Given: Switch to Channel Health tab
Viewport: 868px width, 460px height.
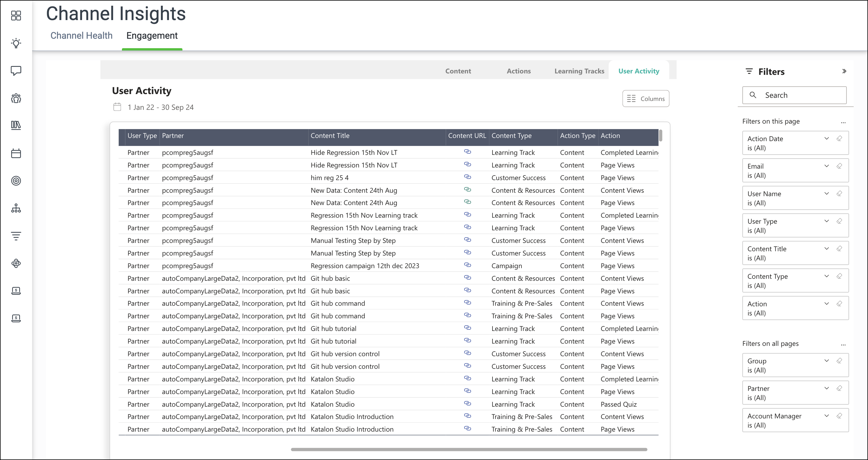Looking at the screenshot, I should pos(81,36).
